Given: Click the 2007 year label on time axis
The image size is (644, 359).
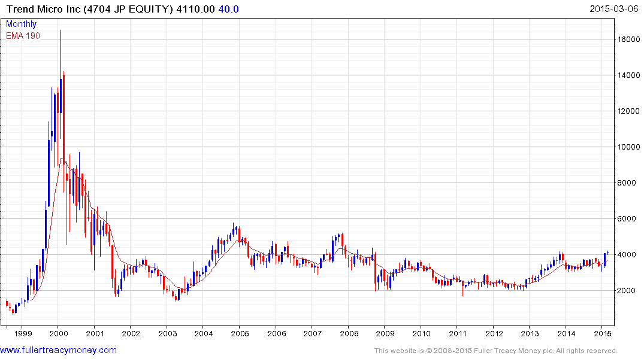Looking at the screenshot, I should point(313,333).
